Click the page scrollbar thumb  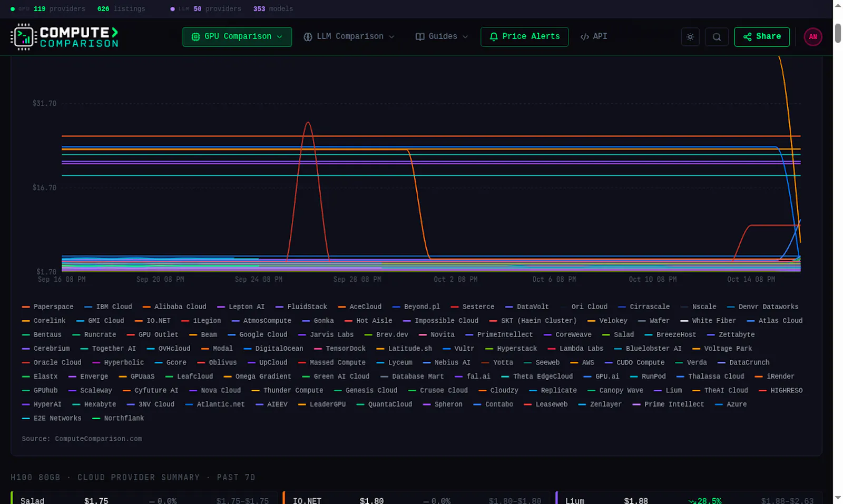click(838, 33)
